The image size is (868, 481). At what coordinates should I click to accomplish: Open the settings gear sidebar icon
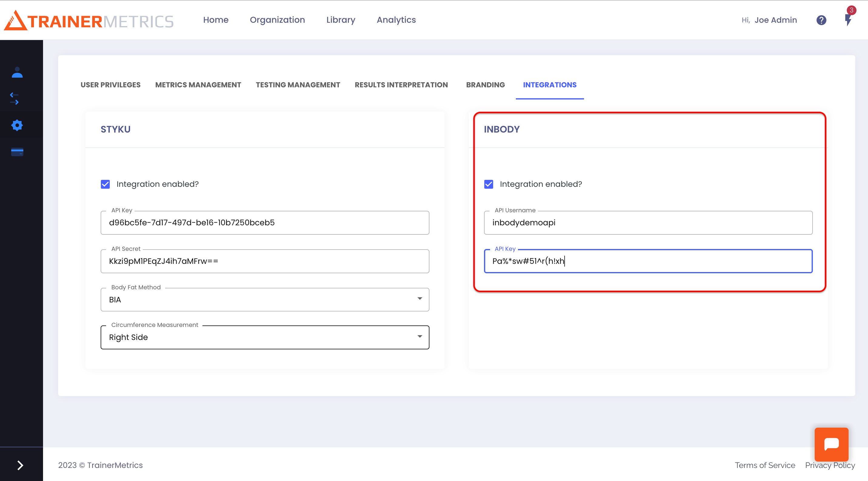point(17,125)
